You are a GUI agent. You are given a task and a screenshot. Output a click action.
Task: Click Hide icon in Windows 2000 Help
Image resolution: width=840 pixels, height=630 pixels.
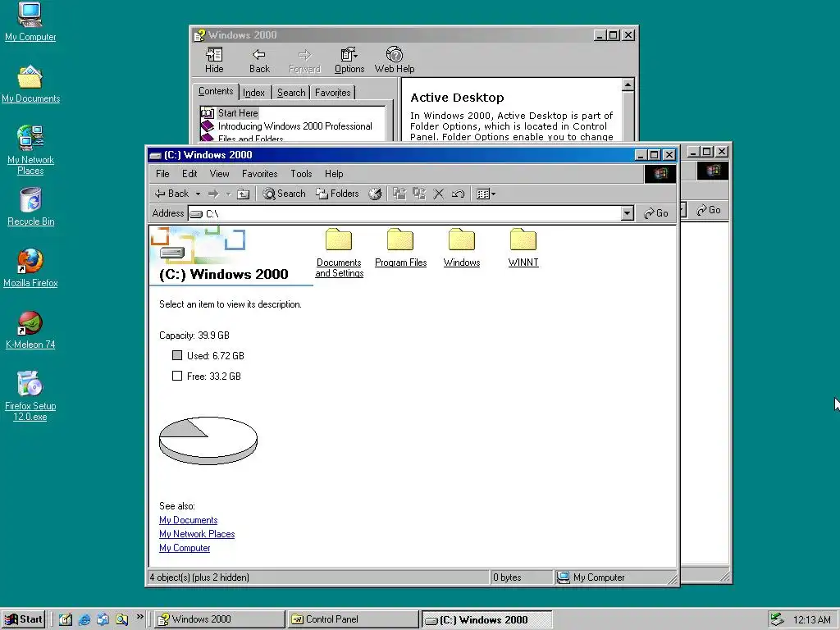[x=214, y=60]
